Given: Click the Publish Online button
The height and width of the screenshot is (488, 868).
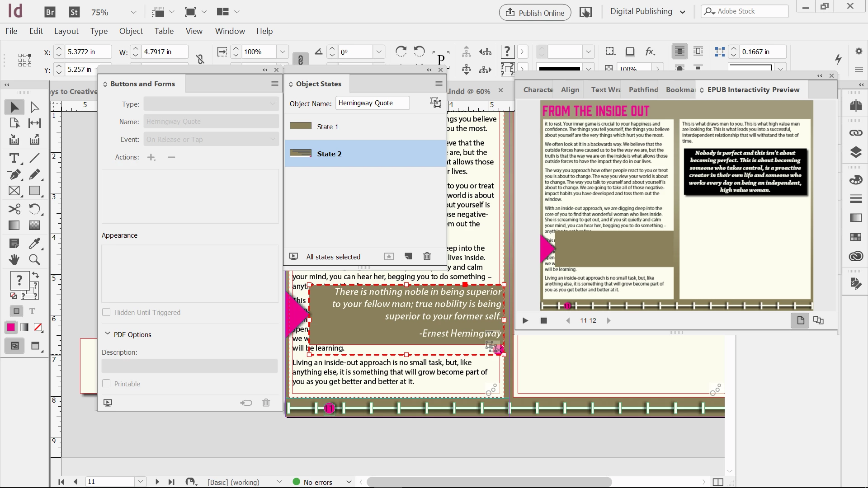Looking at the screenshot, I should click(x=535, y=13).
